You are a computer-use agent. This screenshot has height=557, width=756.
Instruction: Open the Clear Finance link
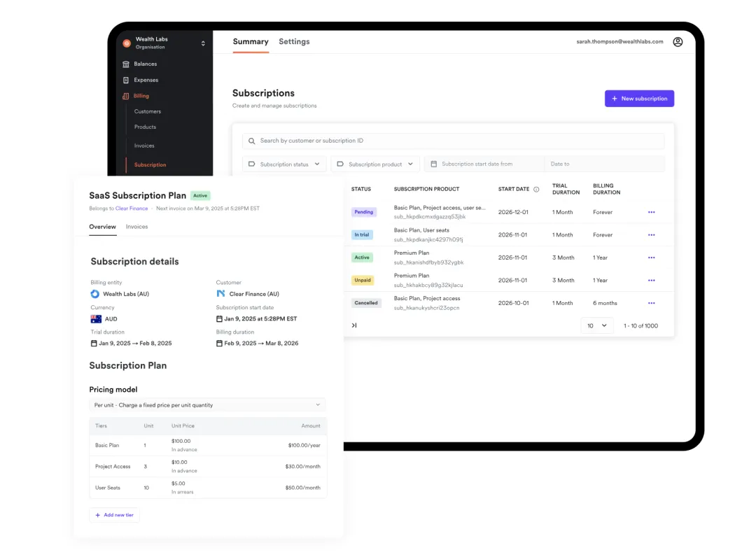(x=132, y=209)
